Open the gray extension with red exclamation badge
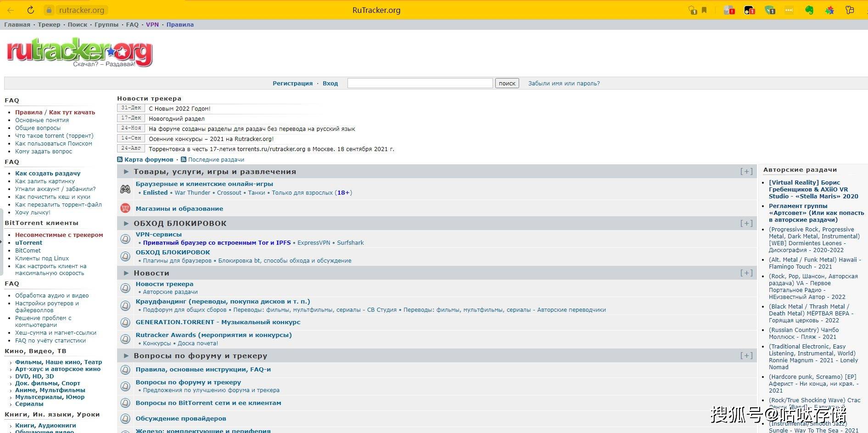Screen dimensions: 868x433 [729, 10]
